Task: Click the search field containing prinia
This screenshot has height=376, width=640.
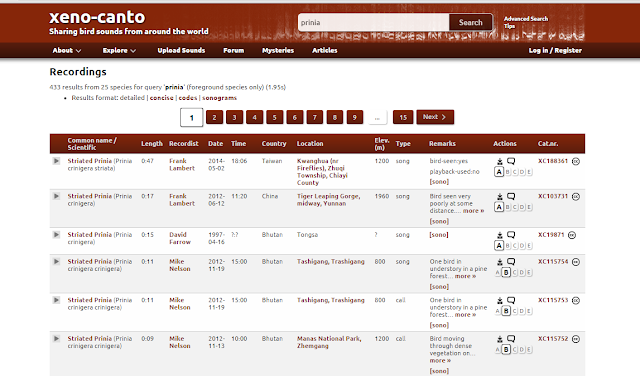Action: tap(373, 22)
